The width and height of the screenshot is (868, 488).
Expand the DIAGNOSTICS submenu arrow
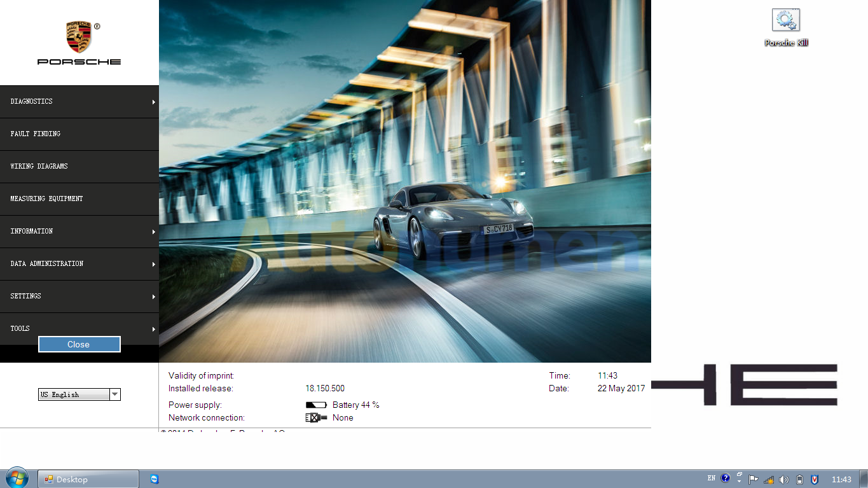[154, 102]
